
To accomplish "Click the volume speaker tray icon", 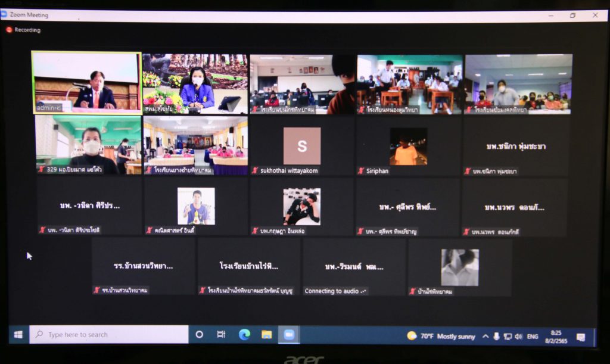I will click(x=518, y=337).
